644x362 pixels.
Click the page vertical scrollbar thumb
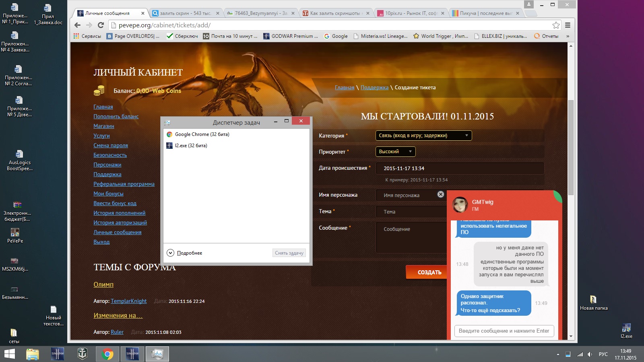(x=571, y=147)
